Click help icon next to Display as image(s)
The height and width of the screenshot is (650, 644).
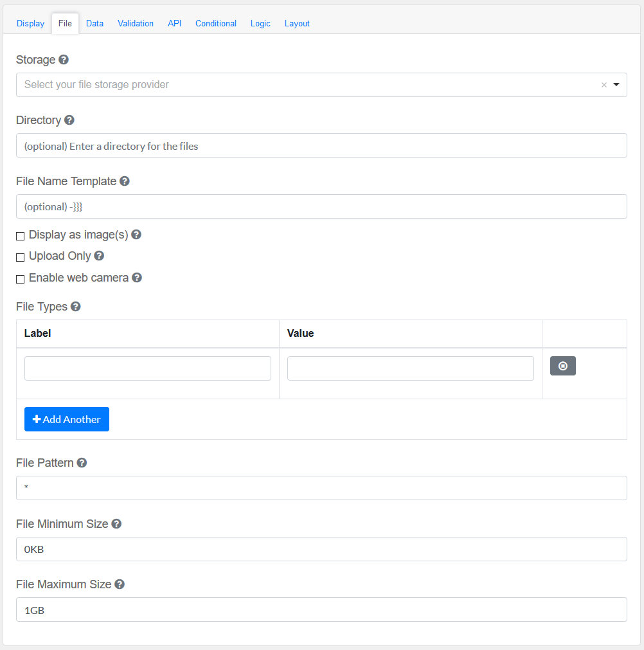[x=136, y=235]
